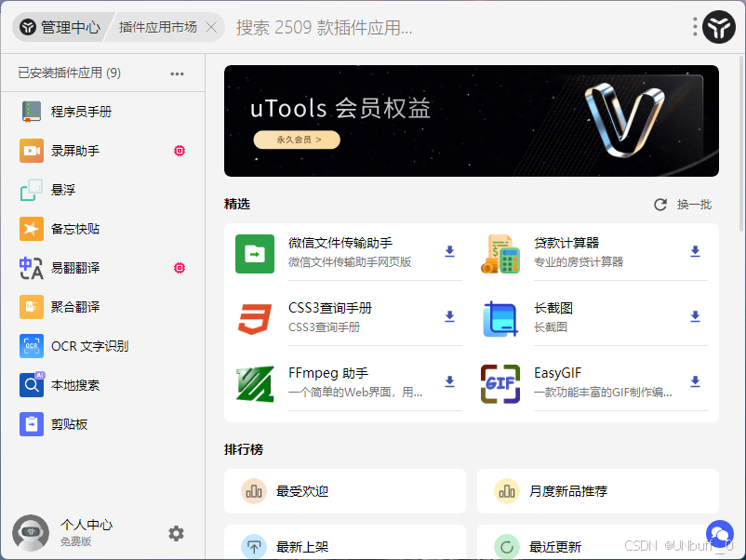
Task: Click the uTools 会员权益 banner
Action: coord(472,121)
